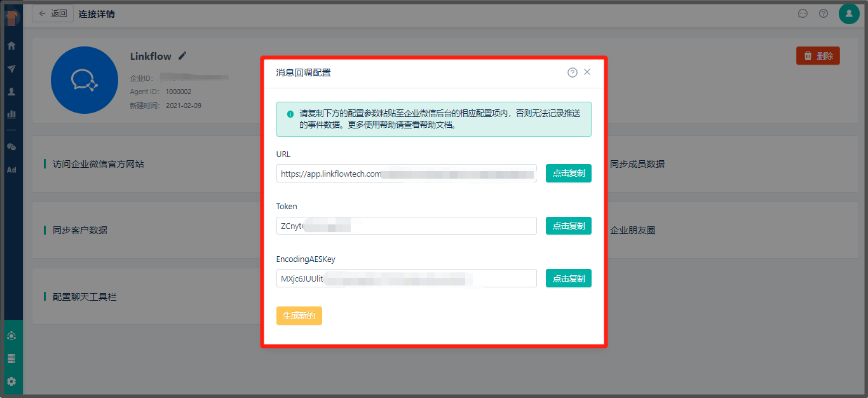The height and width of the screenshot is (398, 868).
Task: Click the creation date 2021-02-09
Action: point(184,106)
